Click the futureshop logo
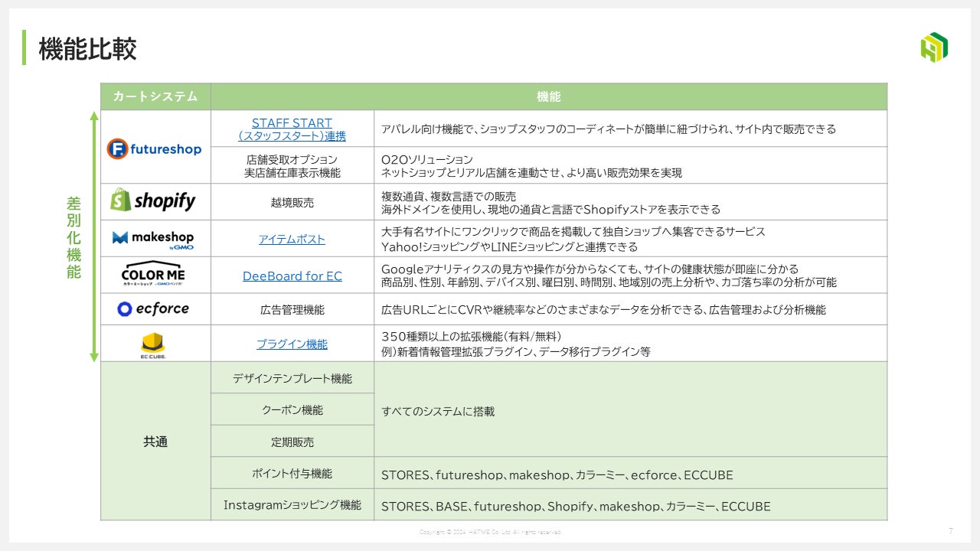Viewport: 980px width, 551px height. pos(154,148)
